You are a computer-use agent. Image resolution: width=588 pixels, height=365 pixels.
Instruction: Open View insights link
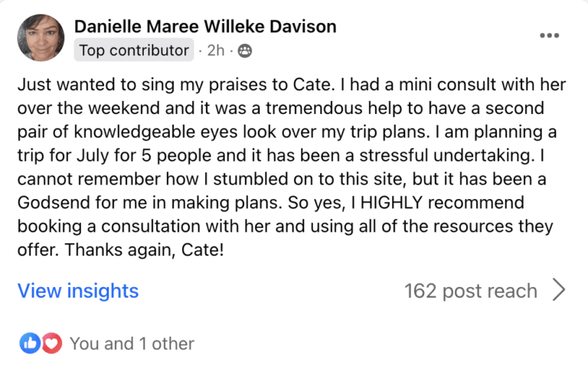pos(78,291)
